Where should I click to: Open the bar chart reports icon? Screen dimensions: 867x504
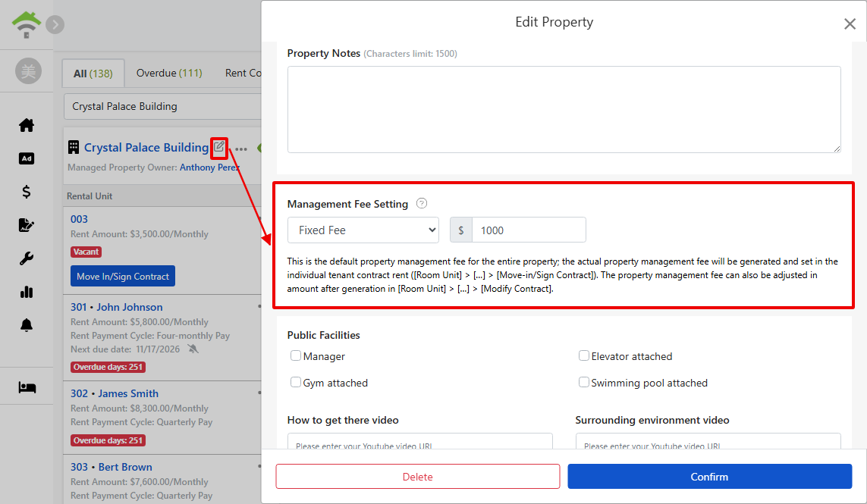click(27, 292)
